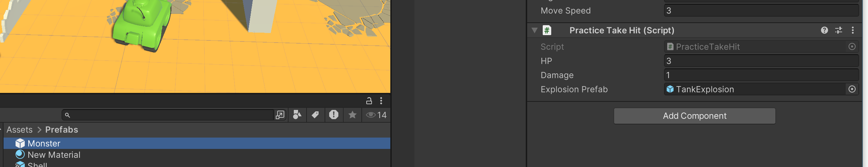Open the Project panel more options menu
Image resolution: width=868 pixels, height=167 pixels.
tap(381, 101)
